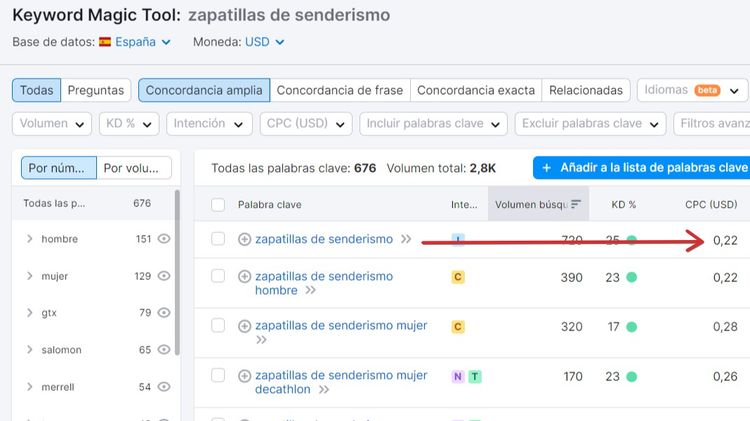Image resolution: width=750 pixels, height=421 pixels.
Task: Open the KD % filter dropdown
Action: tap(129, 124)
